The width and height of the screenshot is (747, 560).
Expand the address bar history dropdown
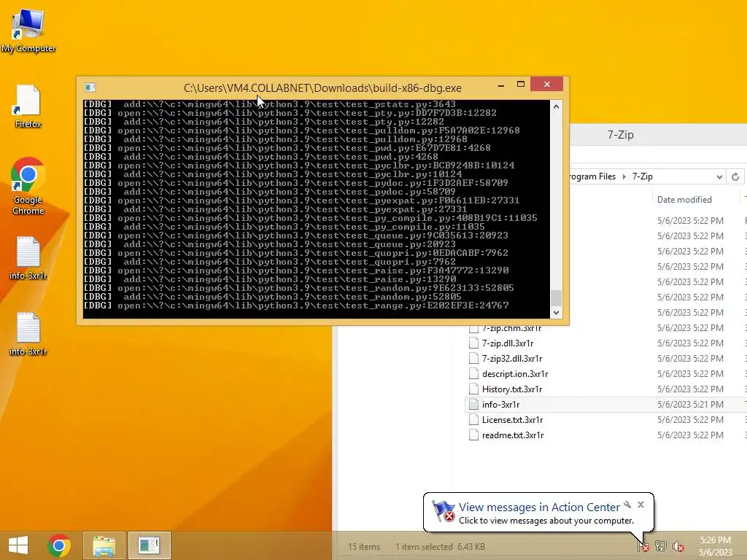[x=719, y=176]
